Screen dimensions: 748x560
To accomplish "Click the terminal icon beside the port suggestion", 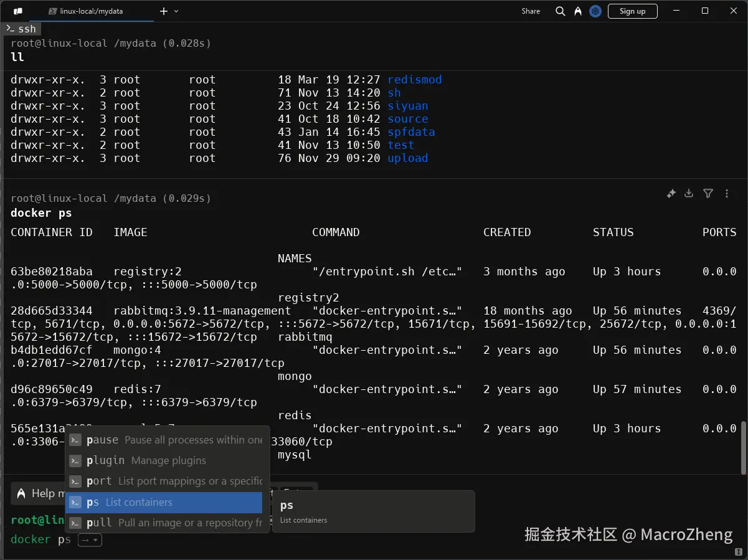I will pyautogui.click(x=75, y=482).
